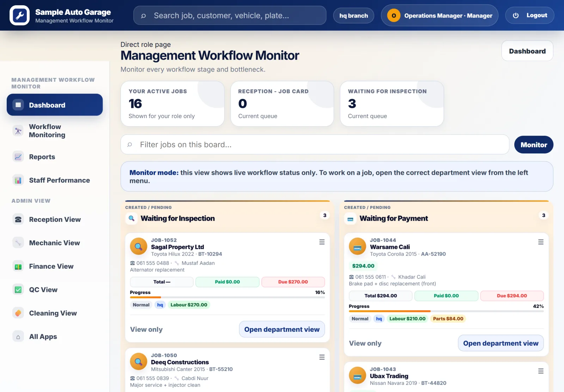Switch to Finance View
The width and height of the screenshot is (564, 392).
(x=55, y=267)
